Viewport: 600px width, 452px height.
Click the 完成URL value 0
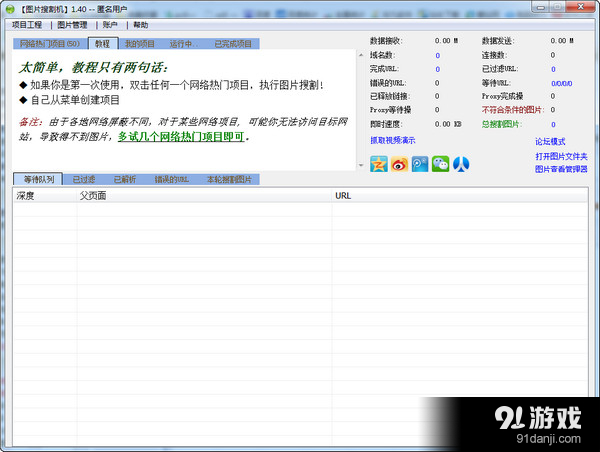[x=438, y=69]
